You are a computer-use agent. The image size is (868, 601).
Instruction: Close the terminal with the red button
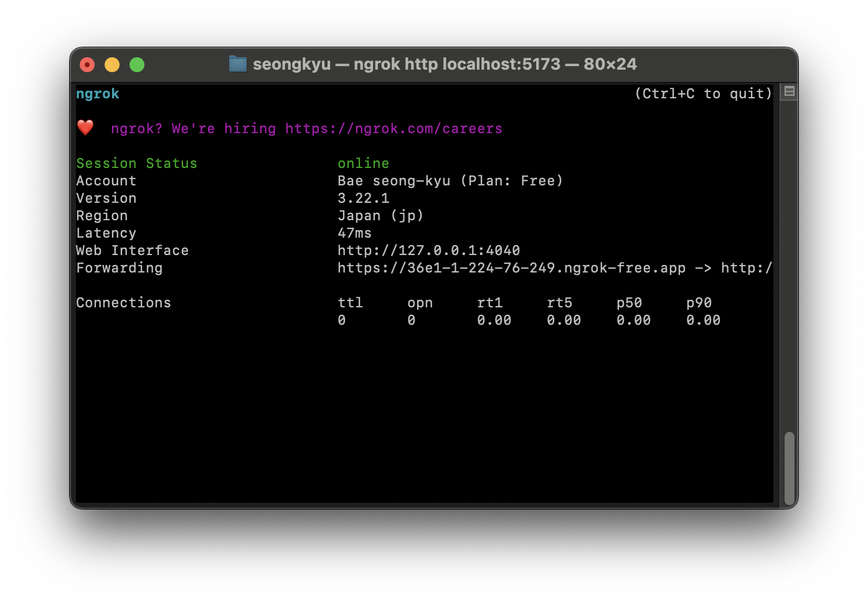87,65
